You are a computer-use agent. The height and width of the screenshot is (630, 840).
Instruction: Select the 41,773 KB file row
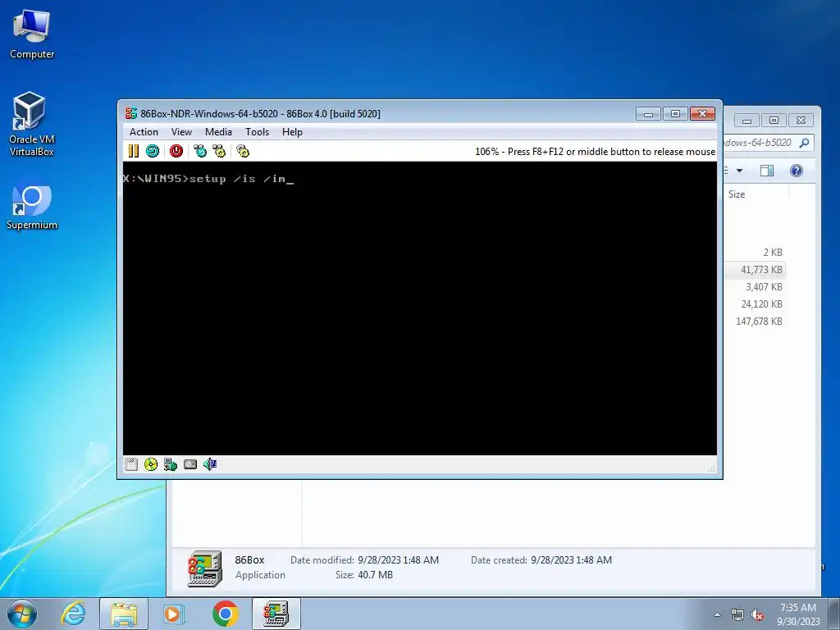755,269
